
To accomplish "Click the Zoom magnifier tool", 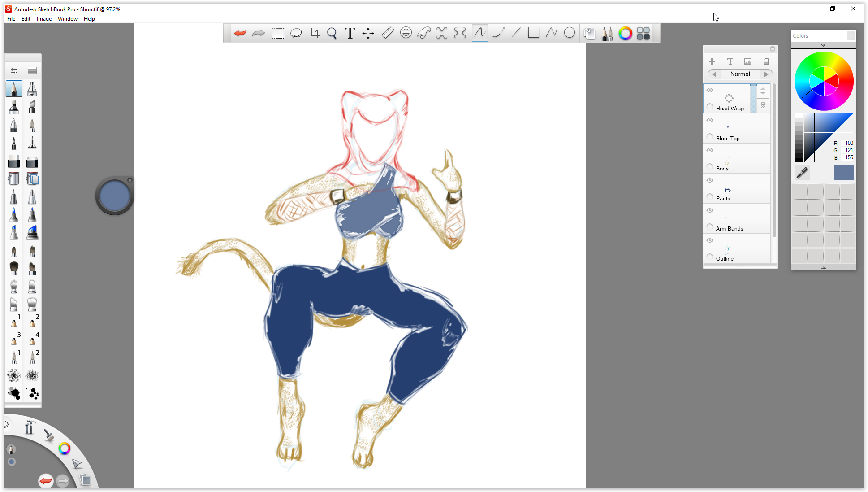I will pos(332,33).
